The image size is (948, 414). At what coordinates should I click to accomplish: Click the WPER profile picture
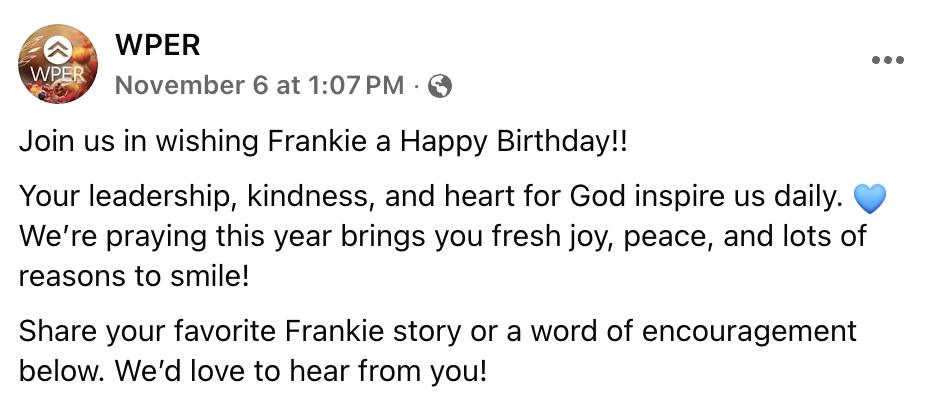[58, 64]
